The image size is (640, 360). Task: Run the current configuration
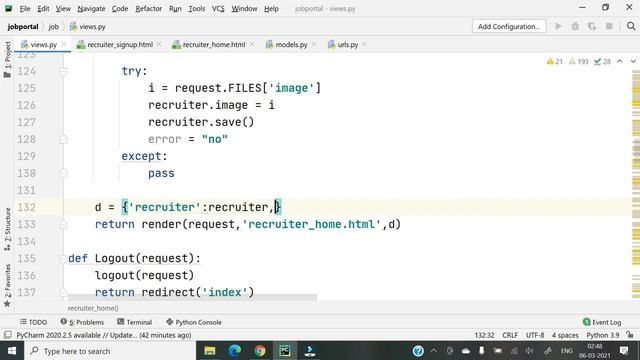(x=558, y=26)
